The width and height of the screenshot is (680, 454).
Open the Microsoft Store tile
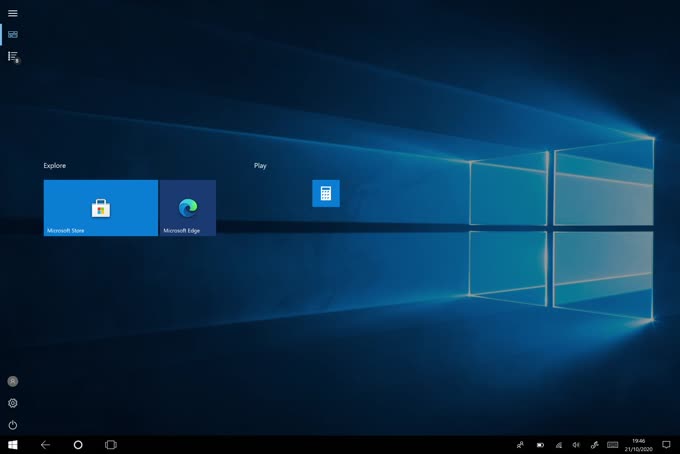pos(100,208)
